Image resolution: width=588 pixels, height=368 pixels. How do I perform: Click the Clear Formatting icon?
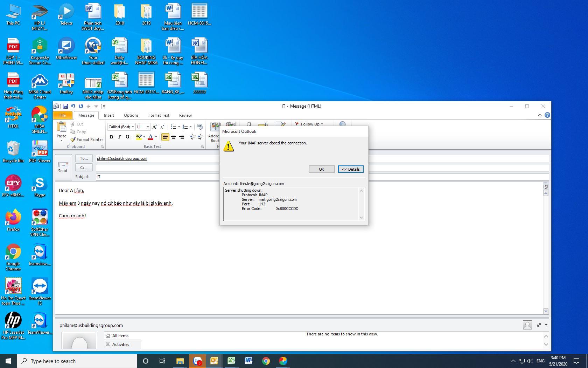pos(200,127)
